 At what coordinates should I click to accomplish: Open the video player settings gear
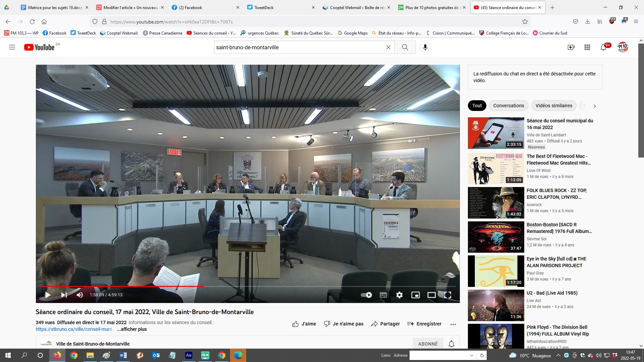399,295
